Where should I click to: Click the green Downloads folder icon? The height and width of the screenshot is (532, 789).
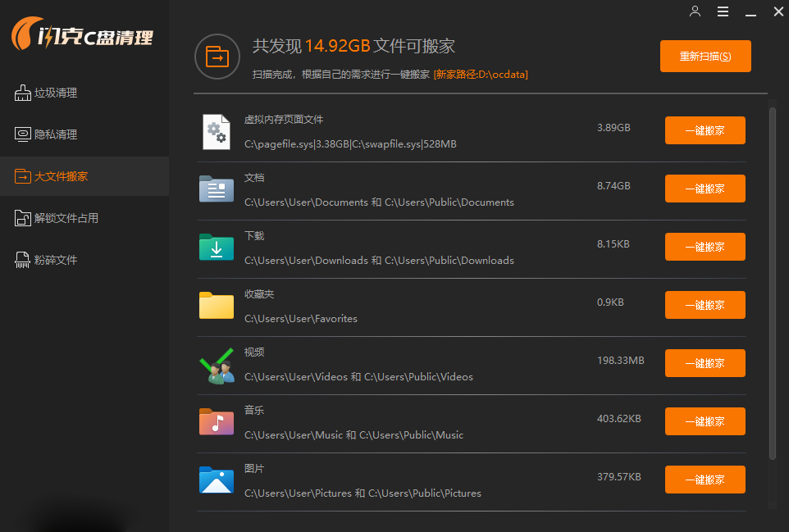click(x=217, y=248)
